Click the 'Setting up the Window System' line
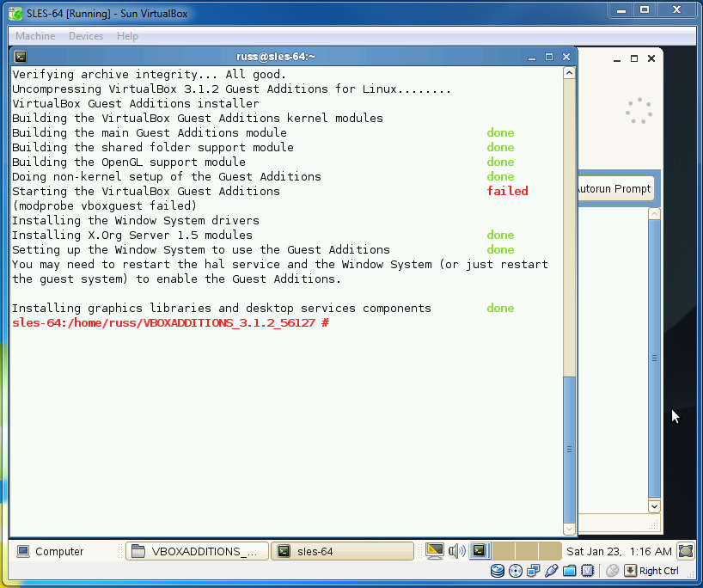This screenshot has width=703, height=588. click(201, 250)
